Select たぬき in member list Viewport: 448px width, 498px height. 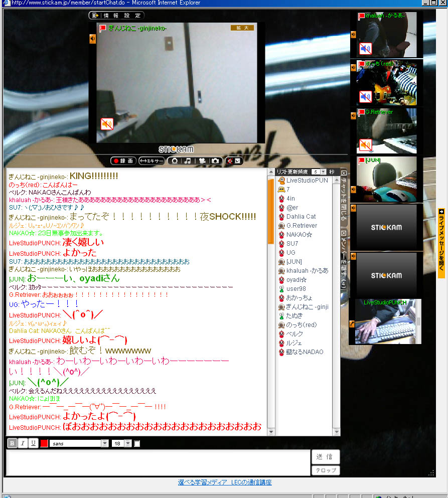pos(290,315)
